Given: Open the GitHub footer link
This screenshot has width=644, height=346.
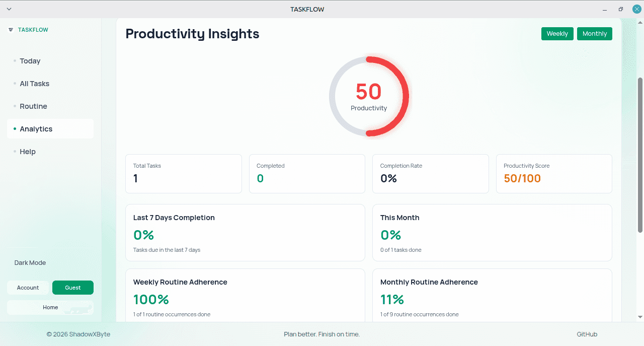Looking at the screenshot, I should (587, 334).
